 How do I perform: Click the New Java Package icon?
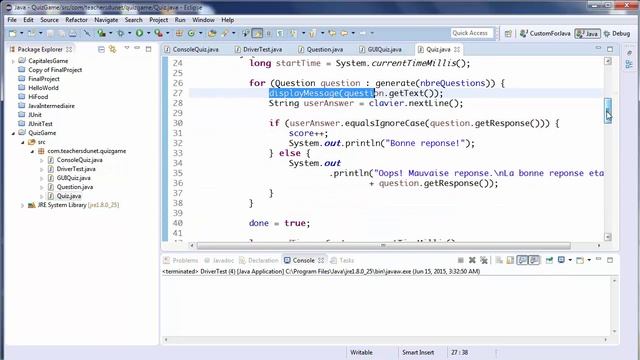[x=179, y=33]
